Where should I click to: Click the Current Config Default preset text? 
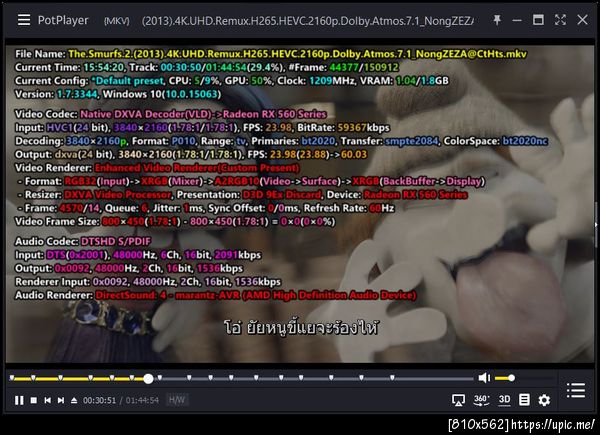[x=89, y=81]
